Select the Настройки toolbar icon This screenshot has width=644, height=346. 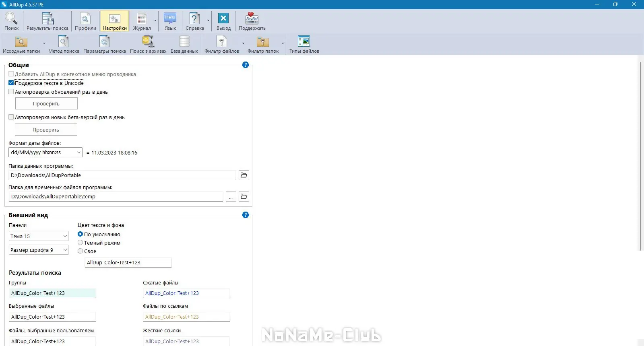pos(115,21)
